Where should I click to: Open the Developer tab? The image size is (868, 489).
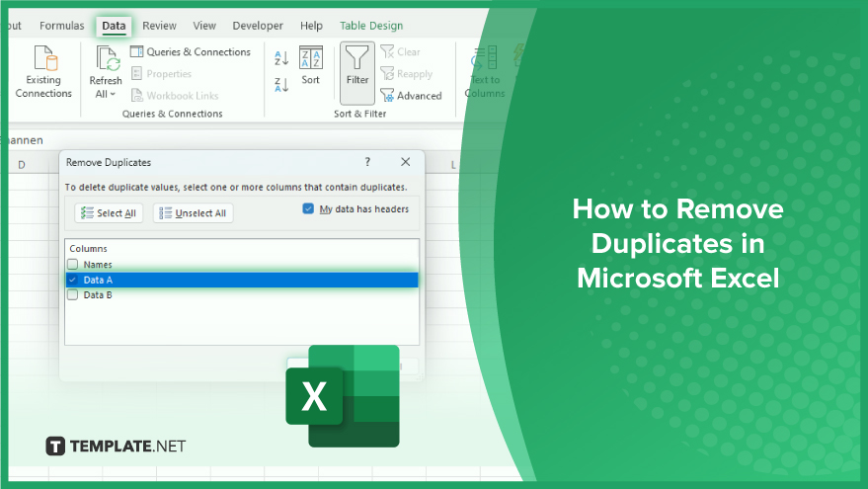coord(258,26)
